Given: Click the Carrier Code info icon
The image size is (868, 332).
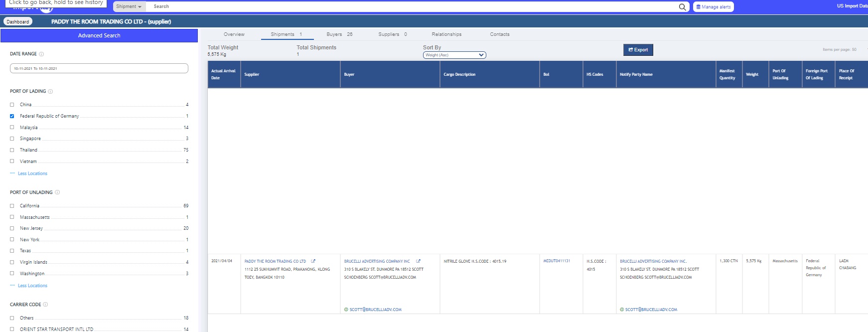Looking at the screenshot, I should pos(45,305).
